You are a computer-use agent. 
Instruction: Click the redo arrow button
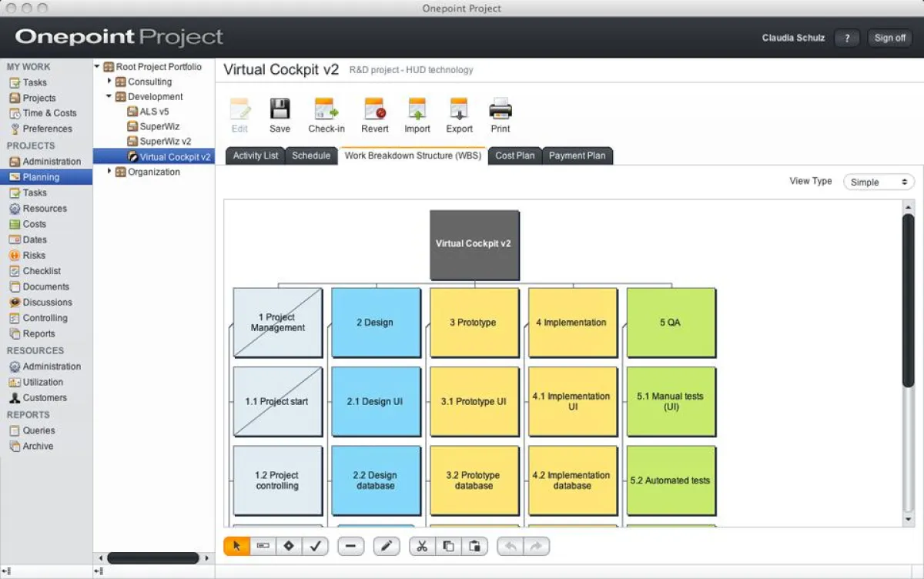[x=536, y=546]
